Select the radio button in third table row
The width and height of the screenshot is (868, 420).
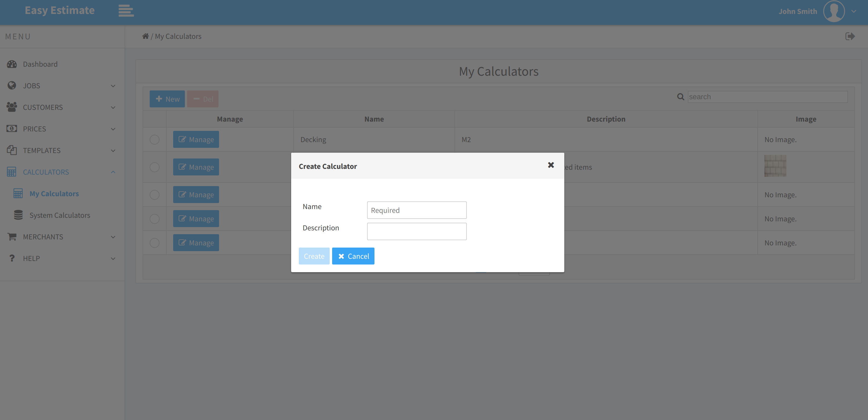[155, 195]
